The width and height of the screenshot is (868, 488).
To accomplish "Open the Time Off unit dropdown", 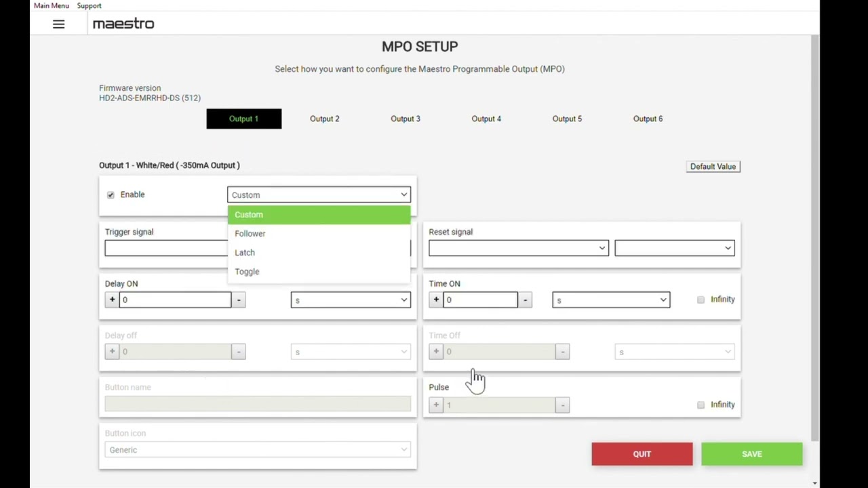I will (674, 351).
